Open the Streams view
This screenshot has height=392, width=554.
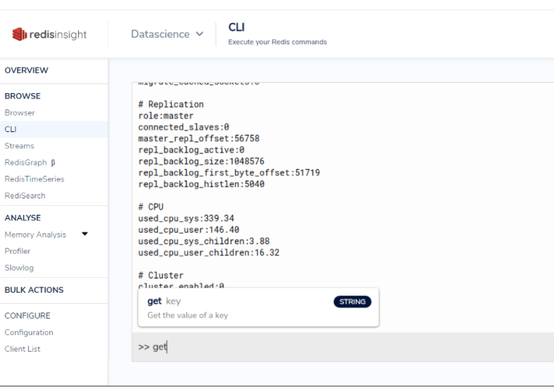(19, 146)
